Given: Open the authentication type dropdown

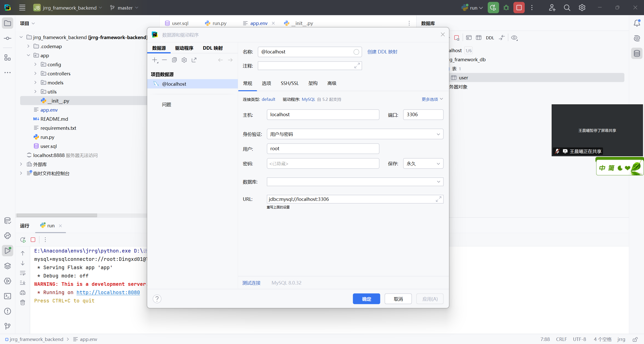Looking at the screenshot, I should point(355,134).
